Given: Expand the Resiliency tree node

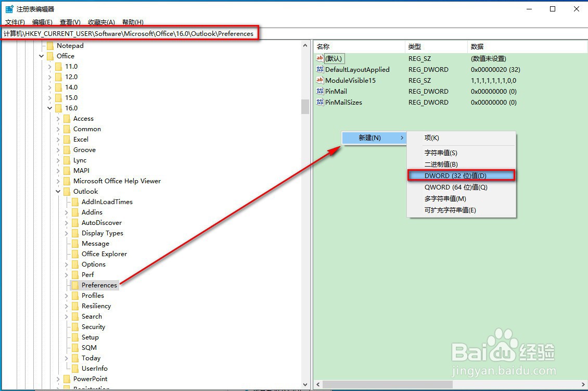Looking at the screenshot, I should click(x=66, y=306).
